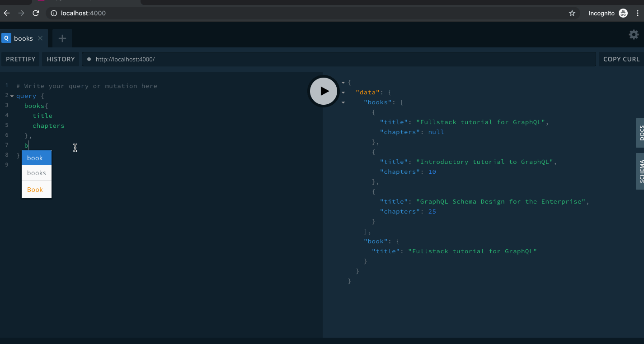Toggle open the SCHEMA side panel
644x344 pixels.
[x=640, y=171]
